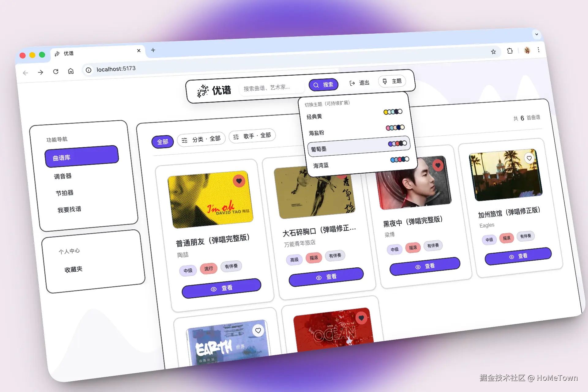Open the 分类·全部 category filter
This screenshot has height=392, width=588.
pos(201,138)
